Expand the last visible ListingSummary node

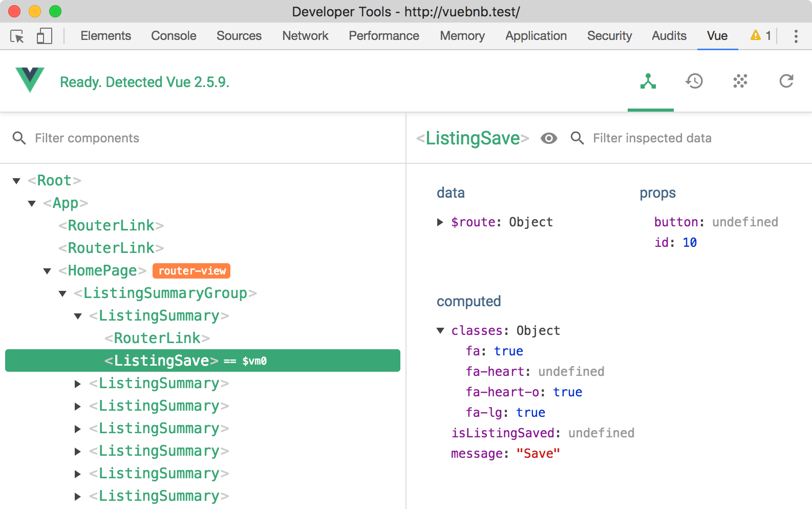(x=78, y=496)
